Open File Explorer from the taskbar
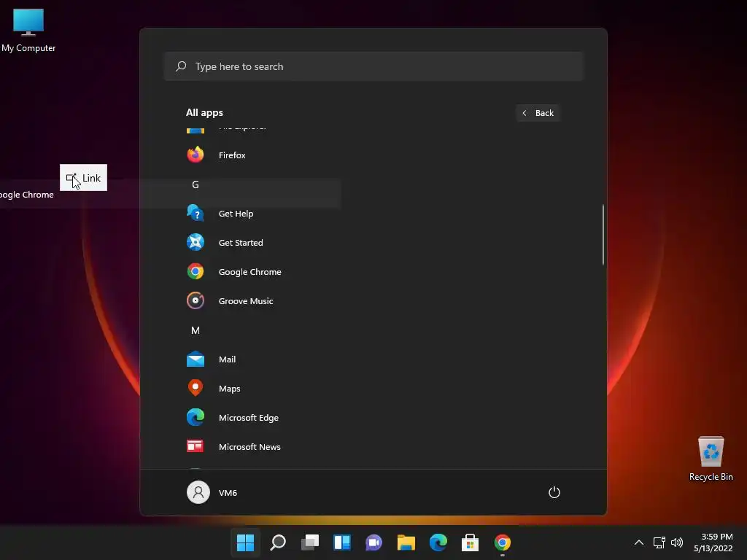The height and width of the screenshot is (560, 747). click(x=406, y=542)
